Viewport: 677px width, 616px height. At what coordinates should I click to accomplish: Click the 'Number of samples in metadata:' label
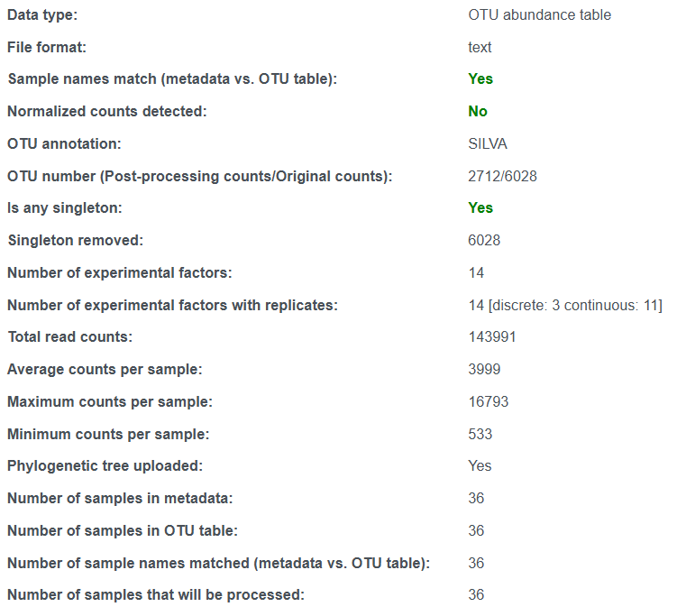120,498
